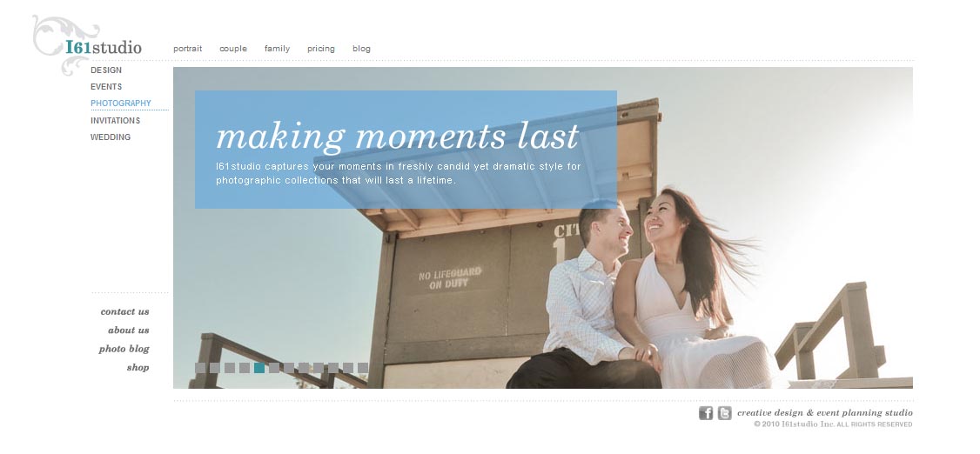This screenshot has height=454, width=980.
Task: Open the Facebook page icon
Action: click(x=706, y=413)
